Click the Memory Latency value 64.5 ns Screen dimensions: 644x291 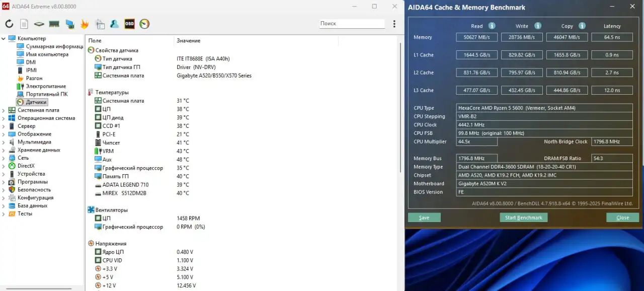click(x=612, y=37)
